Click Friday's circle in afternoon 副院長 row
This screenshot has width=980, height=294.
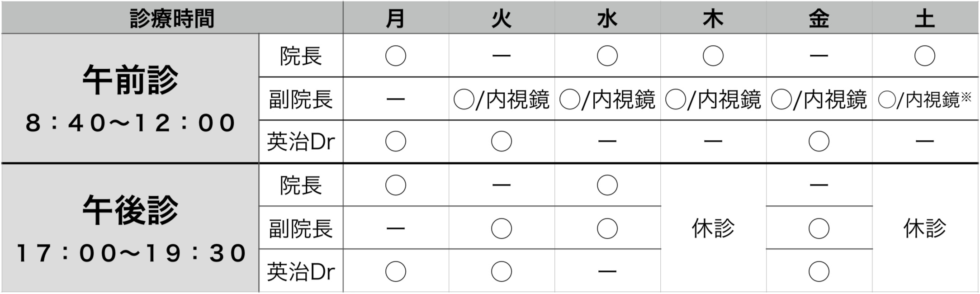point(819,228)
